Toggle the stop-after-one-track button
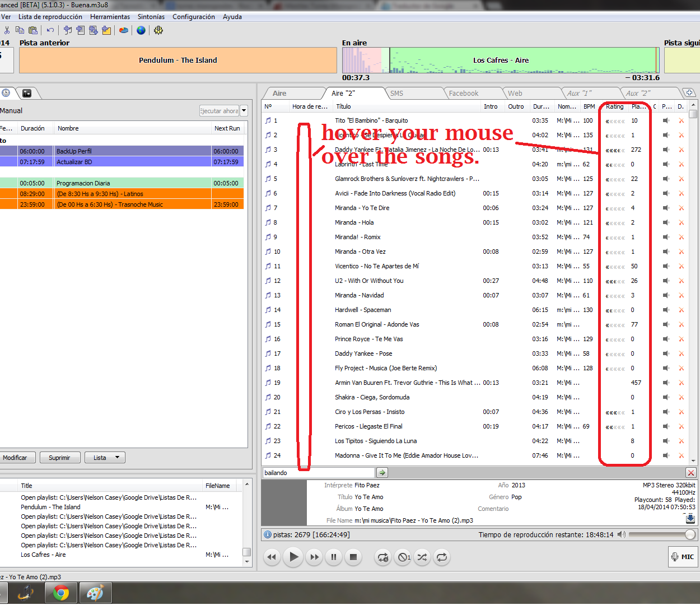The height and width of the screenshot is (605, 700). (403, 557)
